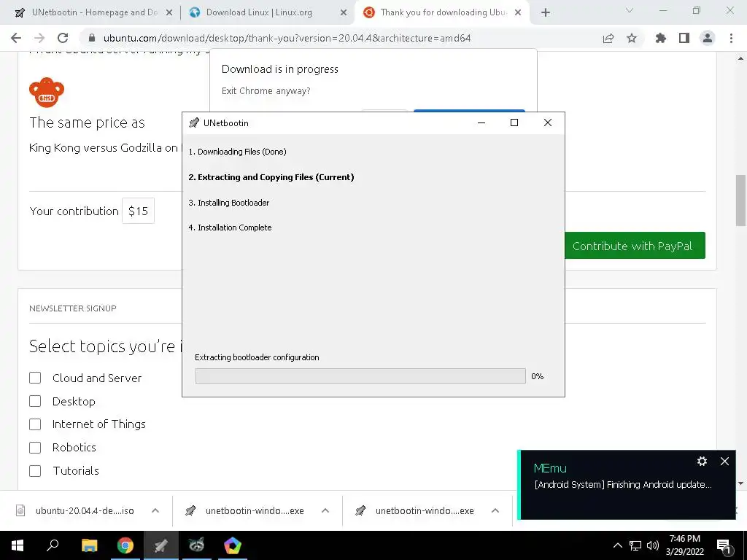This screenshot has width=747, height=560.
Task: Close the UNetbootin Homepage tab
Action: coord(169,13)
